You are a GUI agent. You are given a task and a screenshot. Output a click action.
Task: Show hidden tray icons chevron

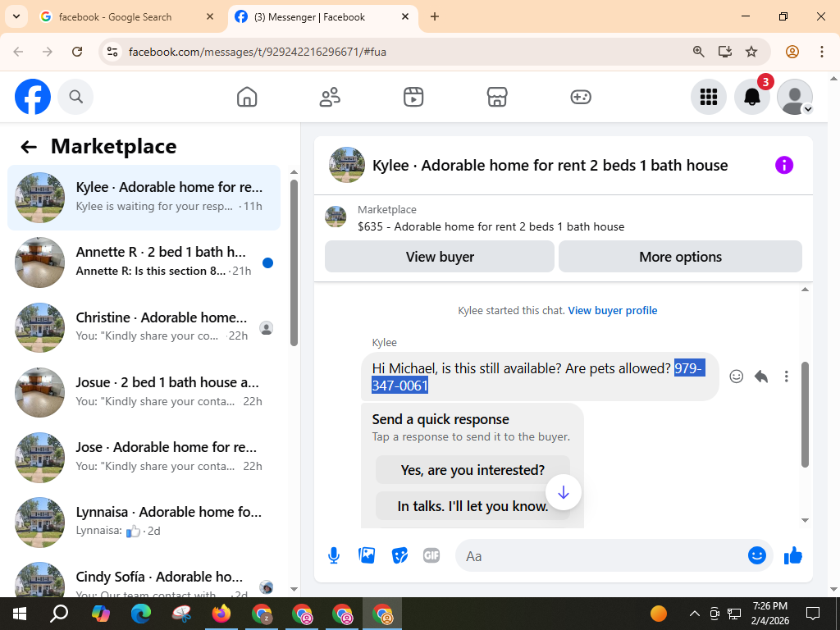coord(694,614)
